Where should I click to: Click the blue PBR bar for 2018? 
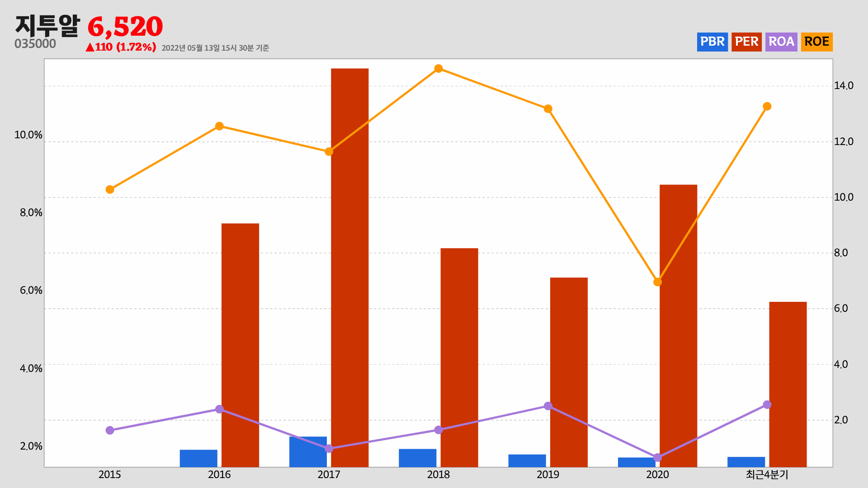(x=418, y=458)
